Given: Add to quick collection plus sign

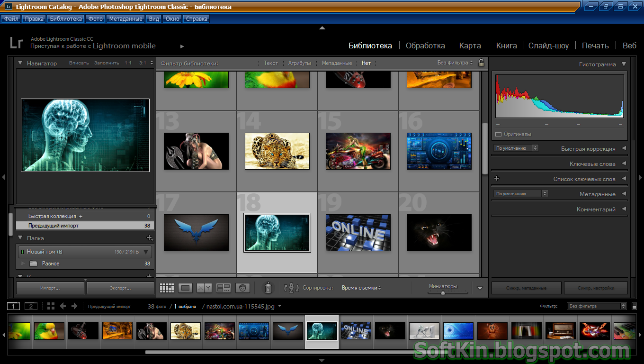Looking at the screenshot, I should point(80,216).
